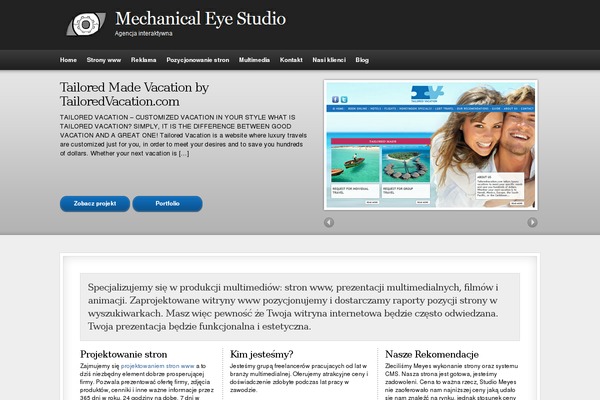Viewport: 600px width, 400px height.
Task: Click the TAILORED VACATION description paragraph
Action: (x=183, y=136)
